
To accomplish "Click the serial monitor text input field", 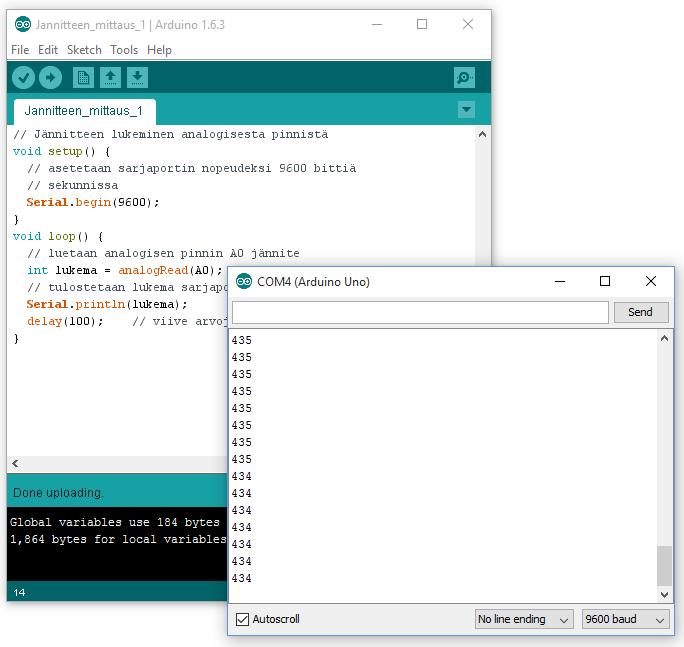I will click(x=420, y=312).
